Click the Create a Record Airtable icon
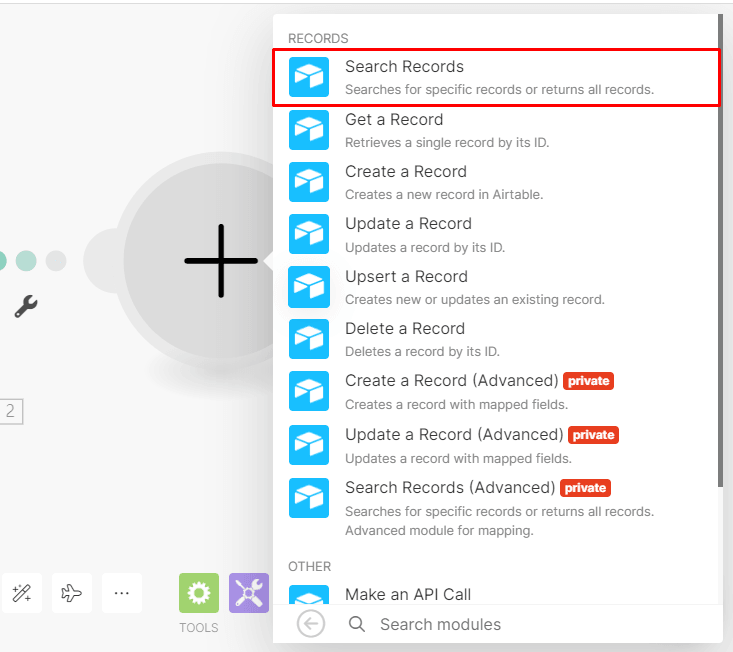The height and width of the screenshot is (652, 733). point(309,182)
